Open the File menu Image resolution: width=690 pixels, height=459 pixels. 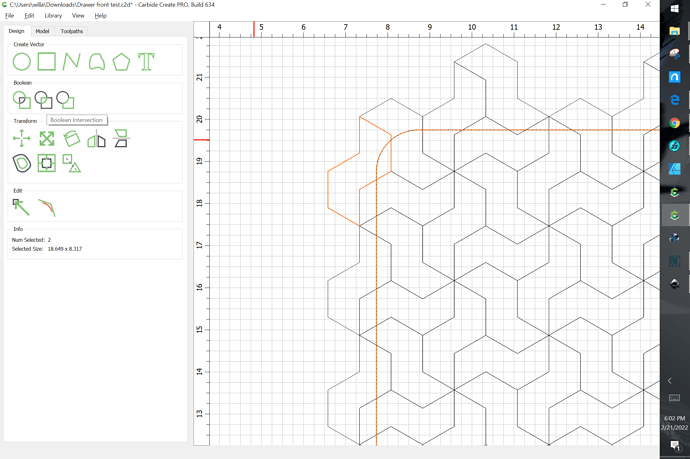(x=9, y=15)
